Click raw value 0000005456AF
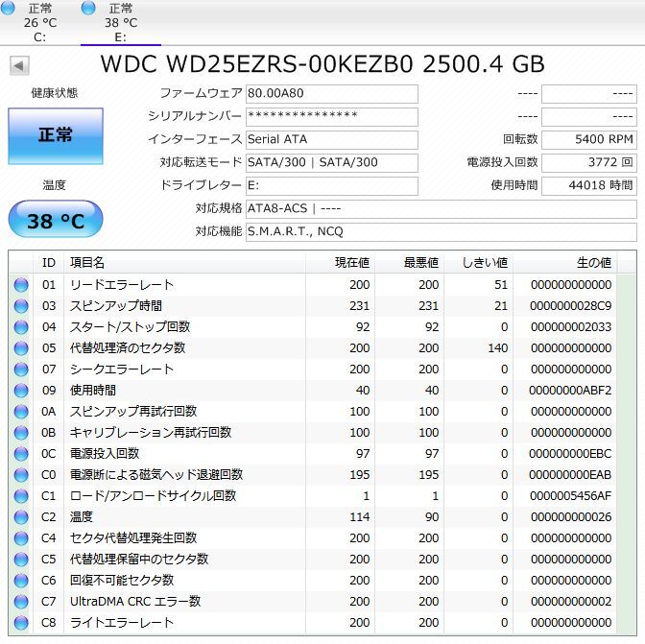The height and width of the screenshot is (644, 645). coord(570,496)
